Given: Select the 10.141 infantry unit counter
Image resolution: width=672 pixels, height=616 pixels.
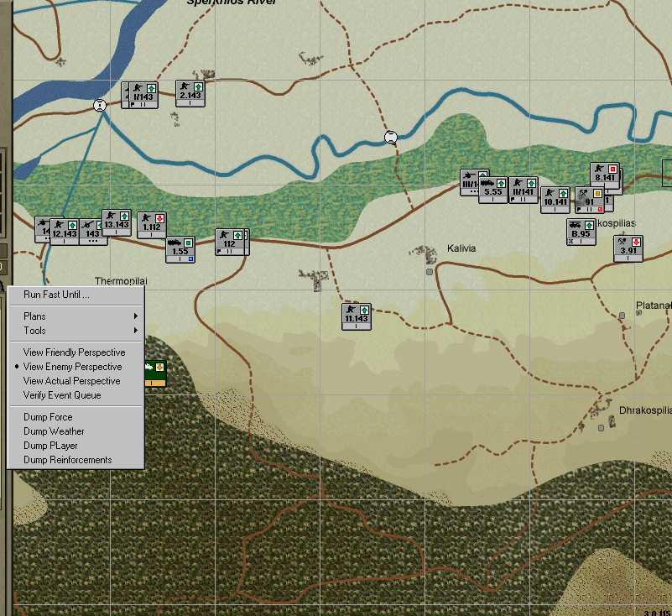Looking at the screenshot, I should [x=555, y=200].
